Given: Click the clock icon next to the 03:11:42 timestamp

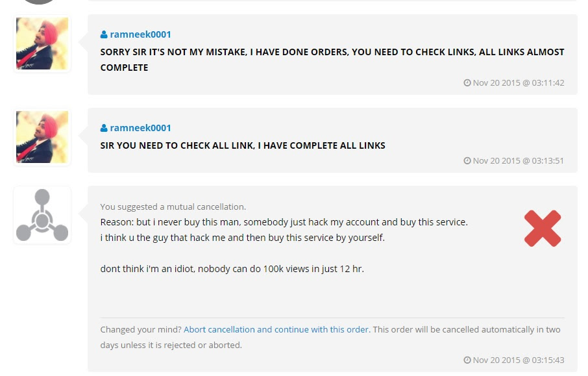Looking at the screenshot, I should point(468,82).
